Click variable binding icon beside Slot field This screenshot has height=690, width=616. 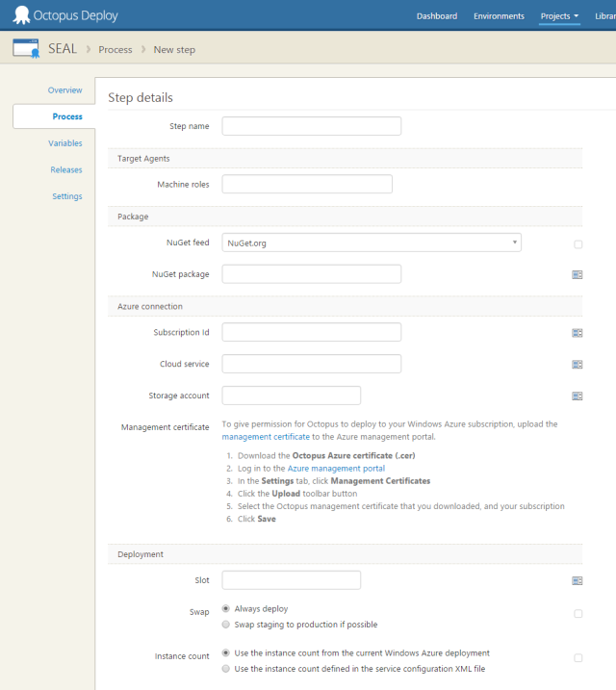click(577, 580)
